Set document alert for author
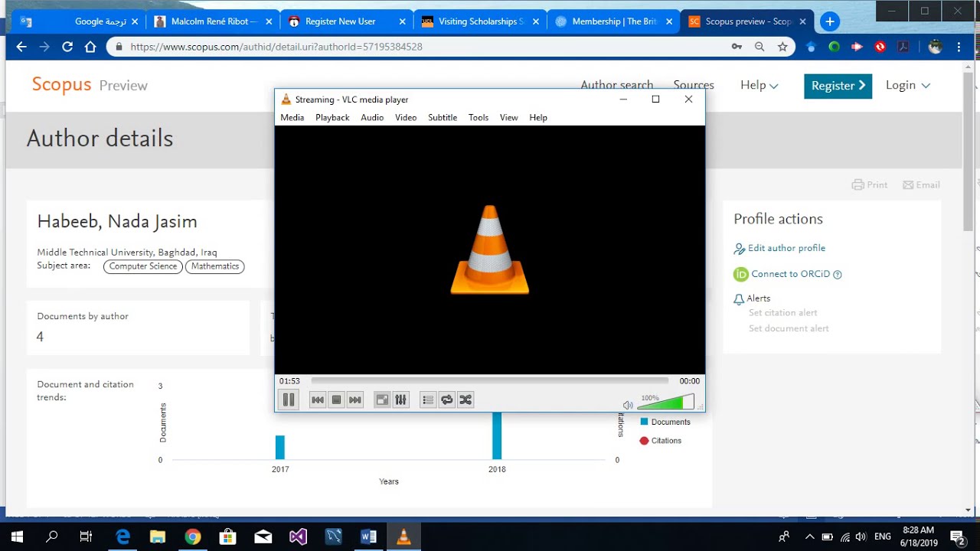Viewport: 980px width, 551px height. click(789, 328)
